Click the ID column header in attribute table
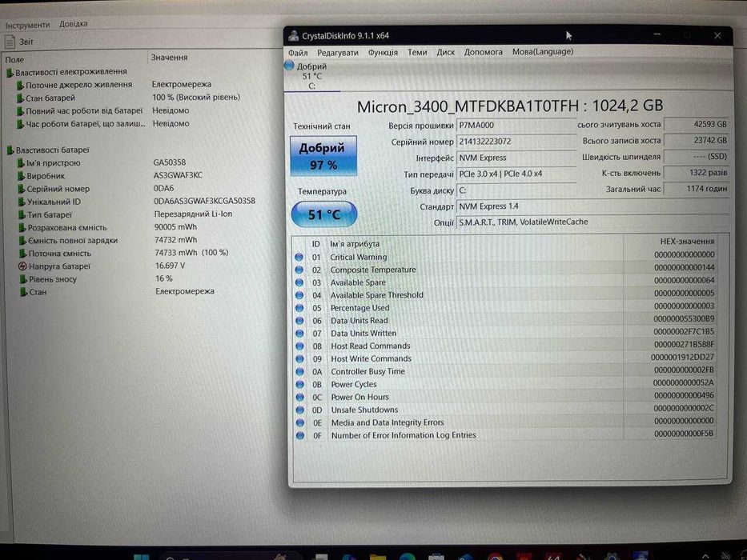Image resolution: width=747 pixels, height=560 pixels. pyautogui.click(x=316, y=244)
